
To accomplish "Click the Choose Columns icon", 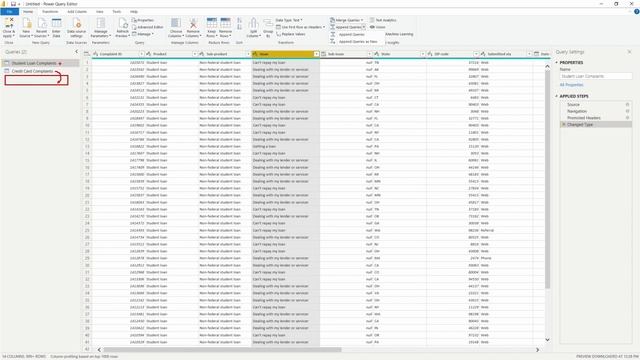I will click(x=176, y=23).
